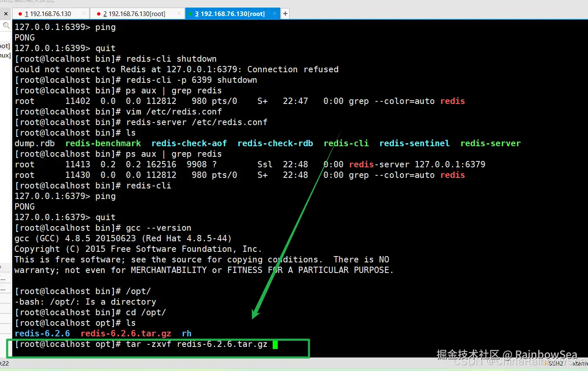Screen dimensions: 588x371
Task: Click process line with PID 11413
Action: click(x=250, y=164)
